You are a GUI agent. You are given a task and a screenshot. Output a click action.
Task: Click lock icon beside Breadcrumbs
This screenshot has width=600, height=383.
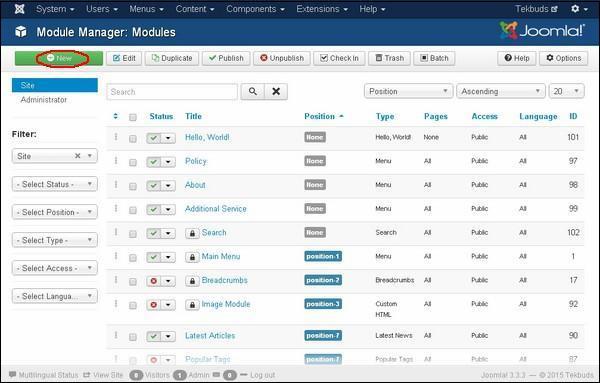[x=192, y=281]
